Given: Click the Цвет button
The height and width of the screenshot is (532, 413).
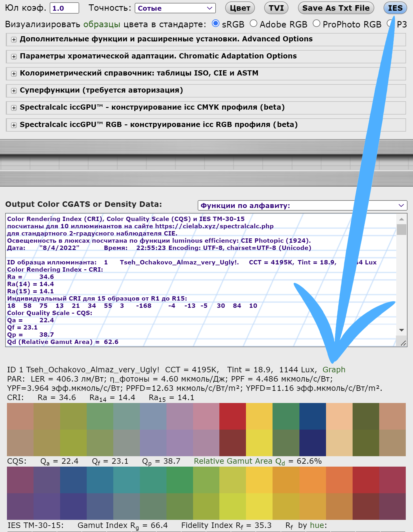Looking at the screenshot, I should pyautogui.click(x=240, y=8).
